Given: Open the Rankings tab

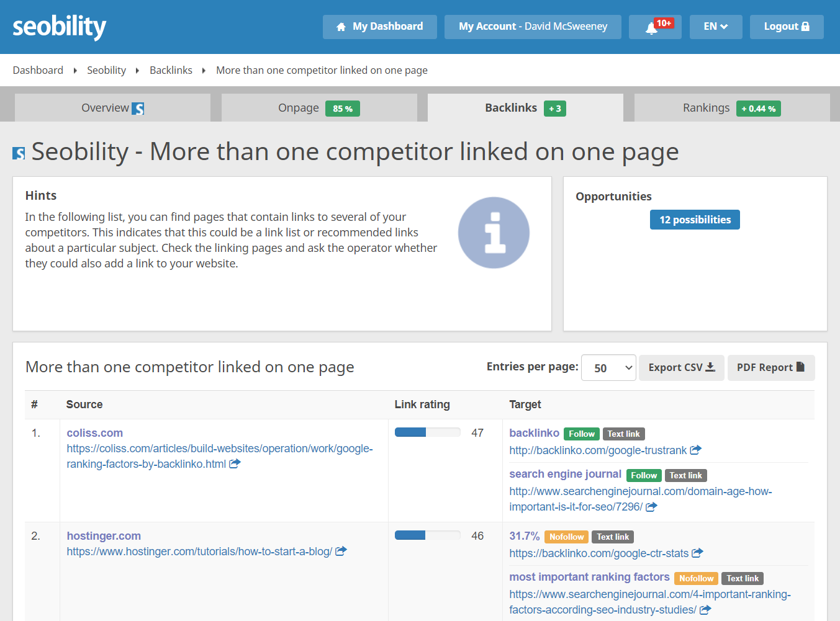Looking at the screenshot, I should click(x=731, y=108).
